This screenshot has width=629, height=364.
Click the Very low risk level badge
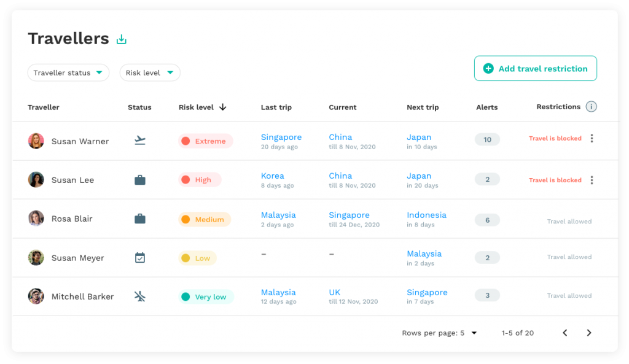tap(206, 296)
